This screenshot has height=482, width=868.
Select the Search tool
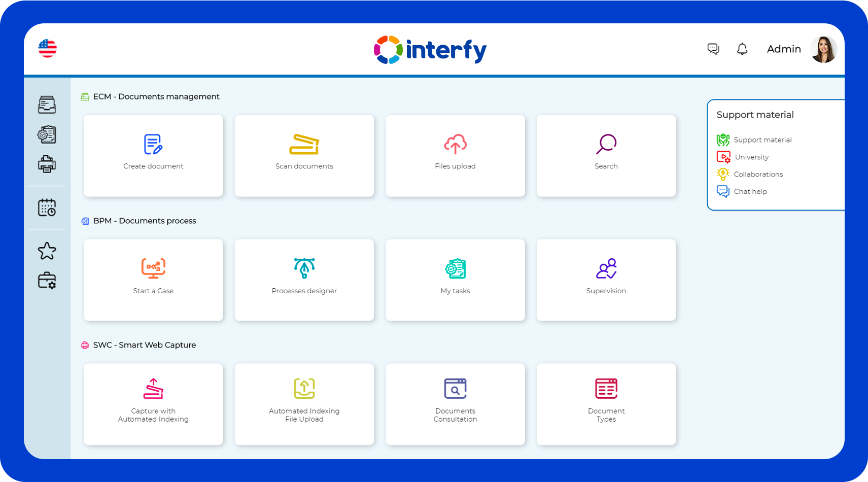tap(606, 155)
